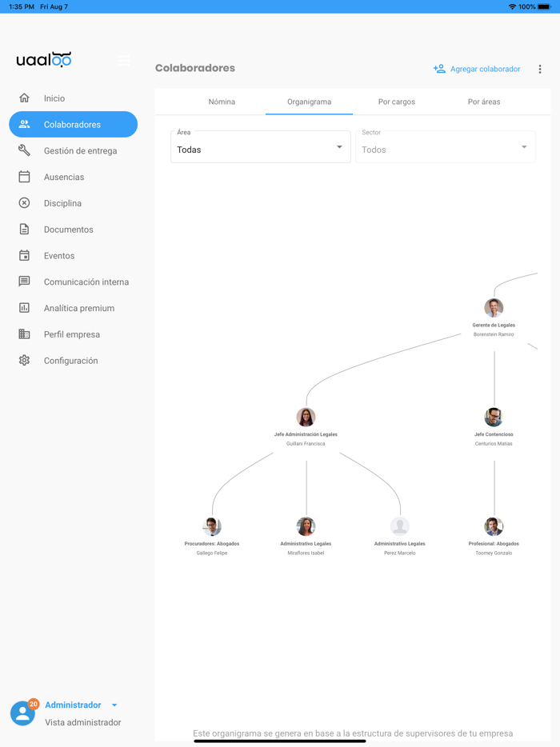Click the Colaboradores page heading
The image size is (560, 747).
click(195, 68)
